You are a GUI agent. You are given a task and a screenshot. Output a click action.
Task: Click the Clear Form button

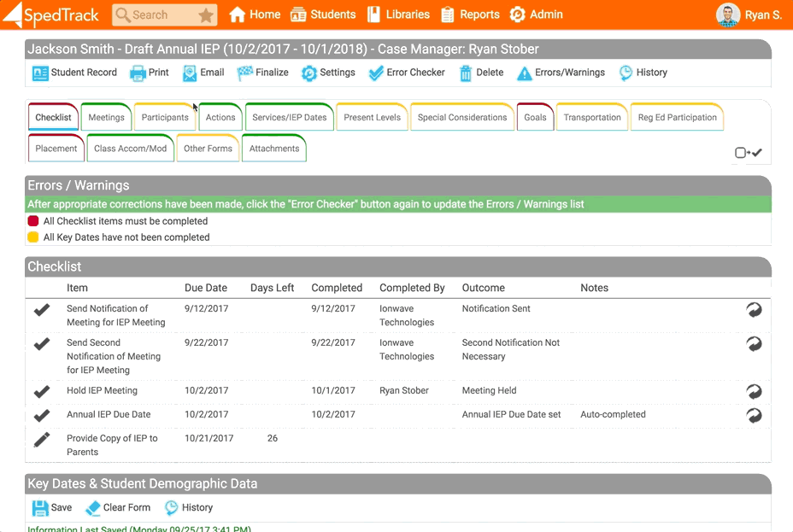pyautogui.click(x=118, y=508)
